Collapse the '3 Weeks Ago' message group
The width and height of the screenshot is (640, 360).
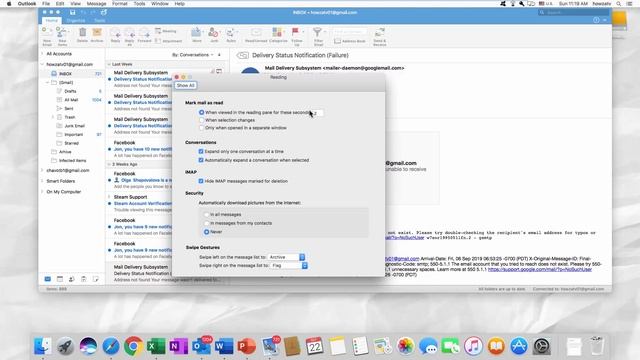109,164
